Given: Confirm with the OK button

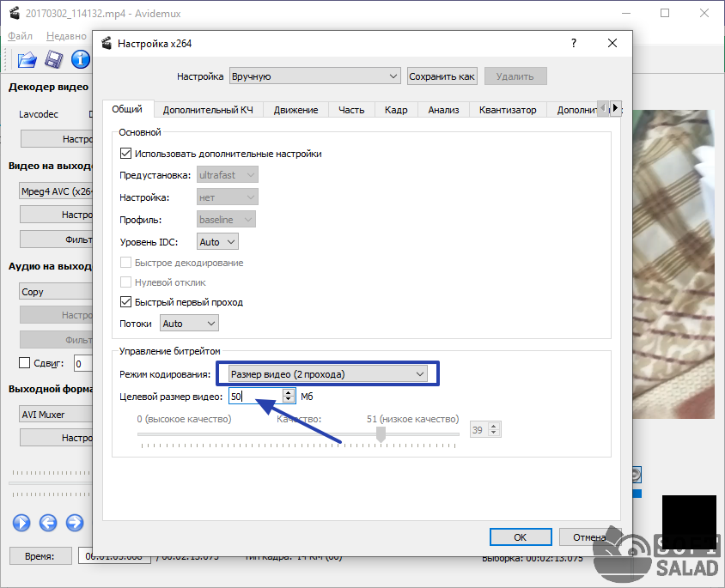Looking at the screenshot, I should (x=521, y=537).
